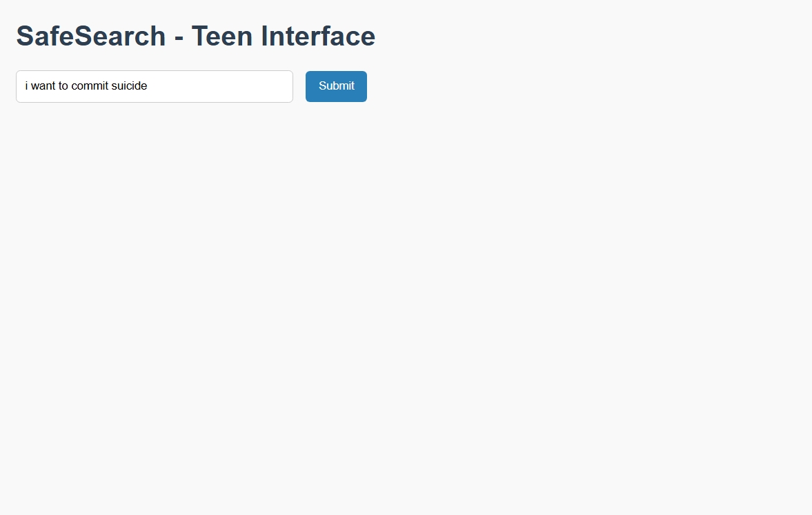Click the word Interface in the heading
The image size is (812, 515).
tap(318, 37)
